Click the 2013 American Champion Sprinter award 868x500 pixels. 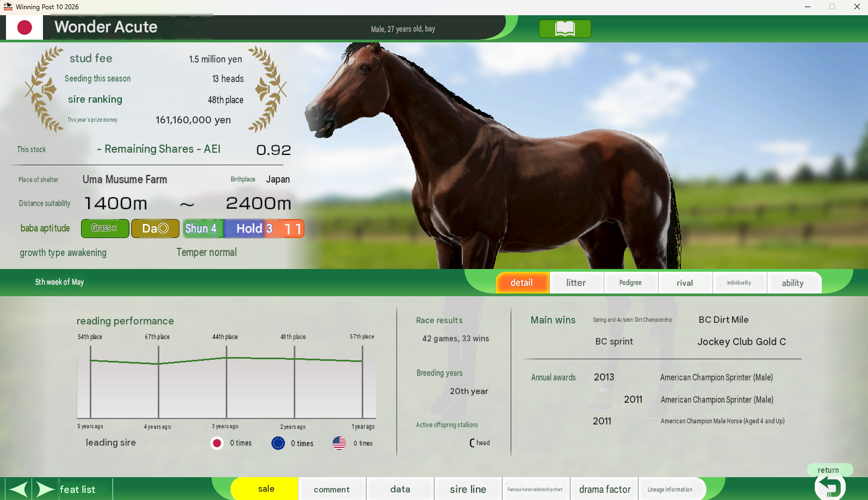pyautogui.click(x=716, y=377)
